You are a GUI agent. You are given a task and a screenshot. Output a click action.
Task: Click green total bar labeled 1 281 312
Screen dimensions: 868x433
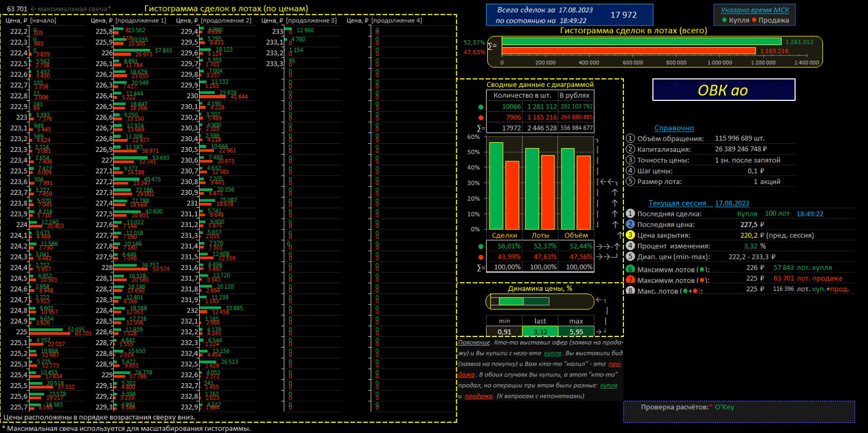[642, 42]
